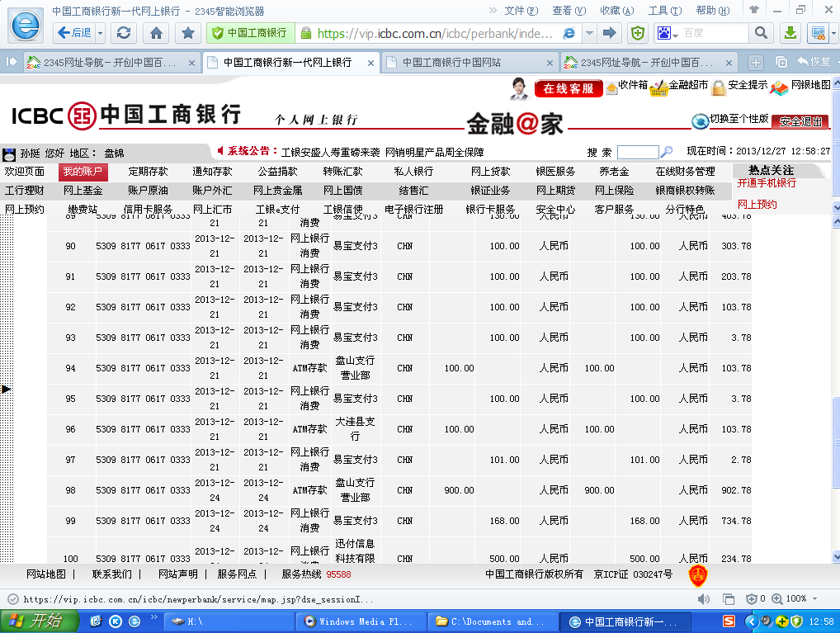840x633 pixels.
Task: Open the 收件箱 inbox icon
Action: [x=611, y=87]
